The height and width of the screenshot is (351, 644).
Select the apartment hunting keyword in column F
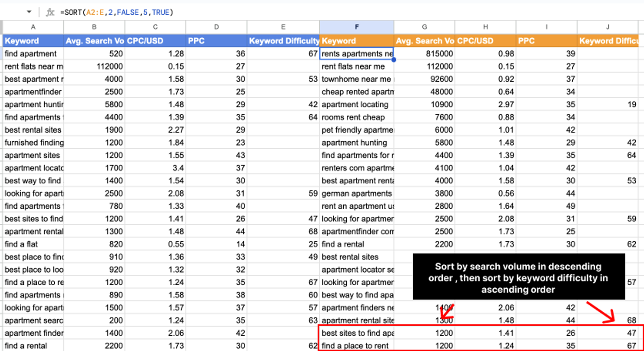(x=356, y=142)
